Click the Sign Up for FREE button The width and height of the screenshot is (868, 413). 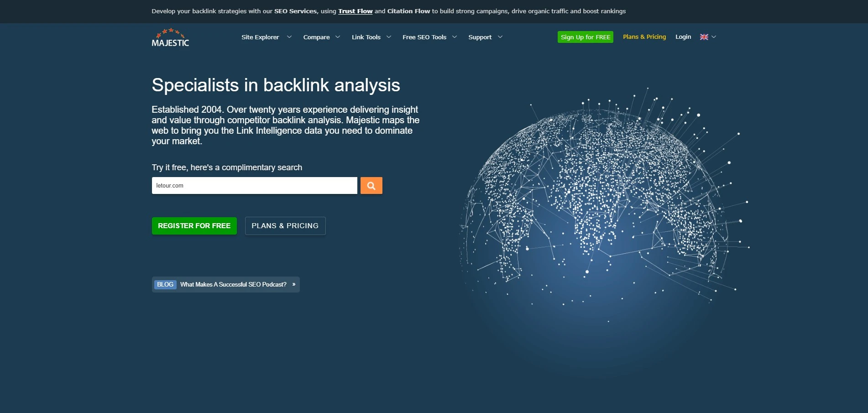pyautogui.click(x=586, y=37)
